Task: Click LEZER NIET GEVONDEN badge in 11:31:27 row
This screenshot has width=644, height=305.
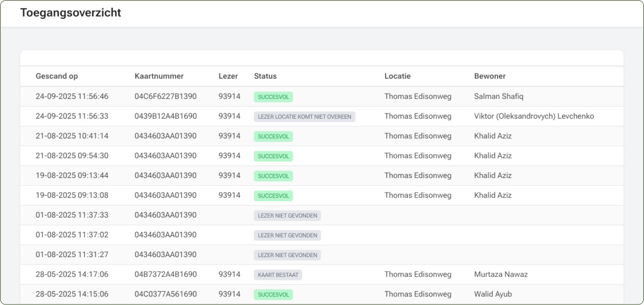Action: tap(287, 255)
